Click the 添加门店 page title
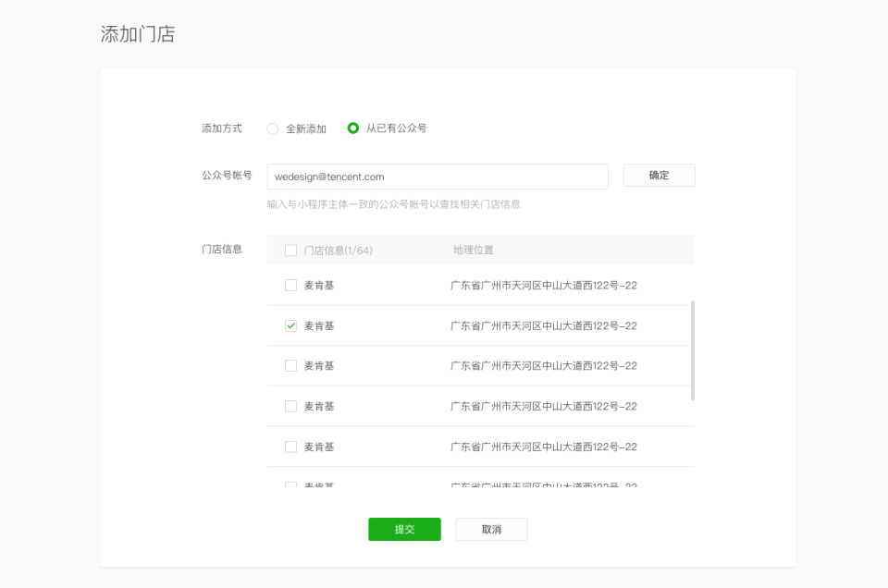 138,34
